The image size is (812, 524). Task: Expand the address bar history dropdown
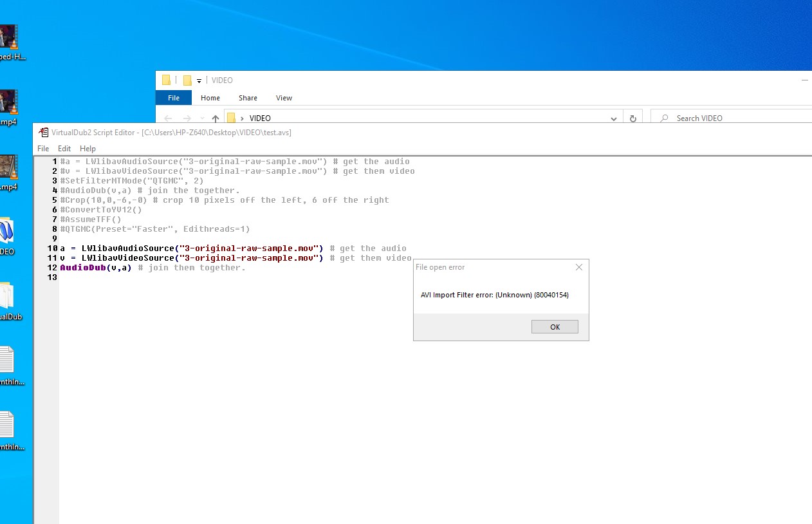614,118
